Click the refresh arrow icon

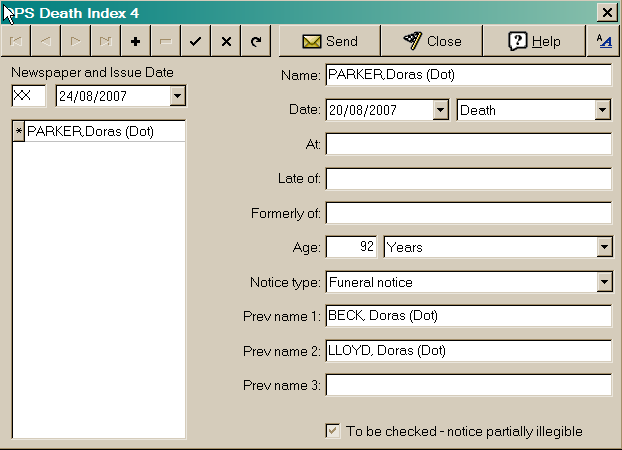click(x=256, y=41)
